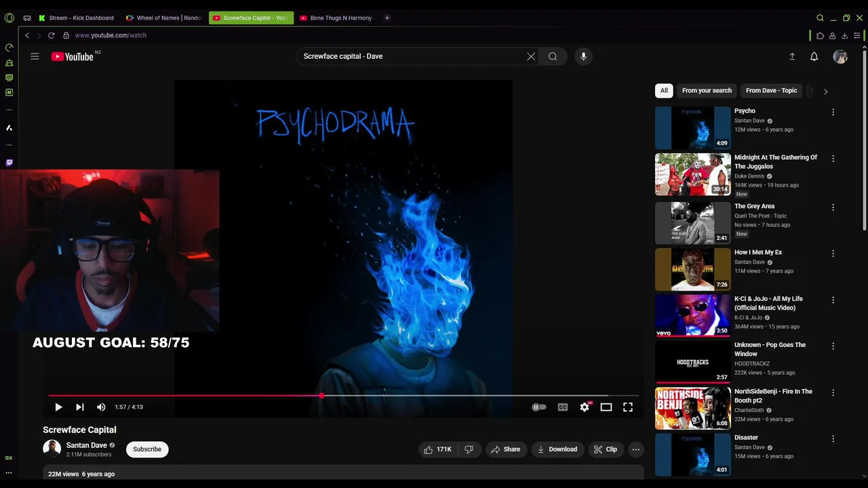Viewport: 868px width, 488px height.
Task: Open GX Cleaner broom icon in sidebar
Action: point(9,62)
